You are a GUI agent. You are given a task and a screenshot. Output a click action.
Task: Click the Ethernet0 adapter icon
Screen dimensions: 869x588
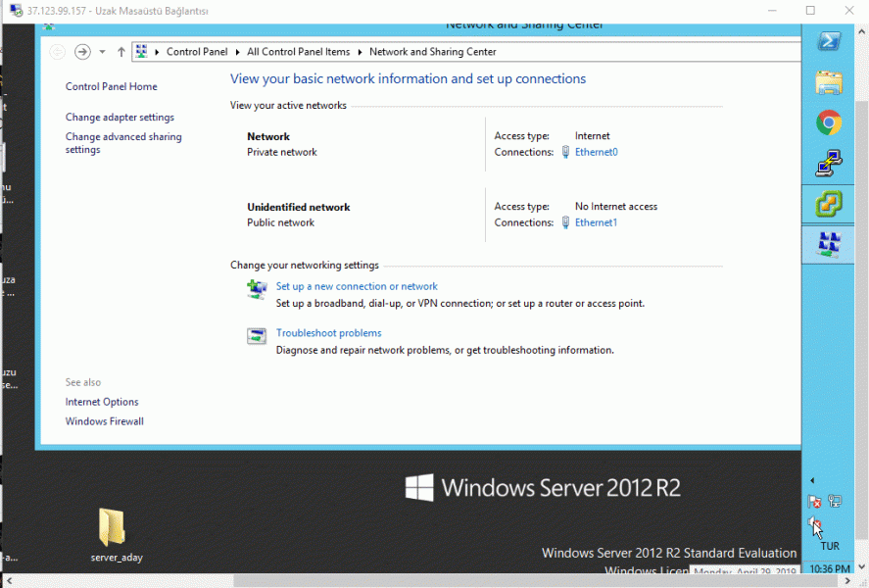click(x=565, y=152)
